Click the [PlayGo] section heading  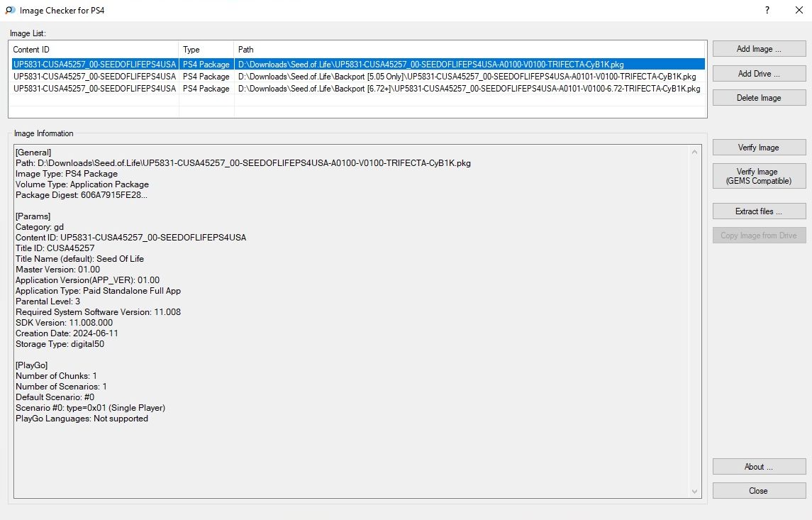[x=32, y=365]
